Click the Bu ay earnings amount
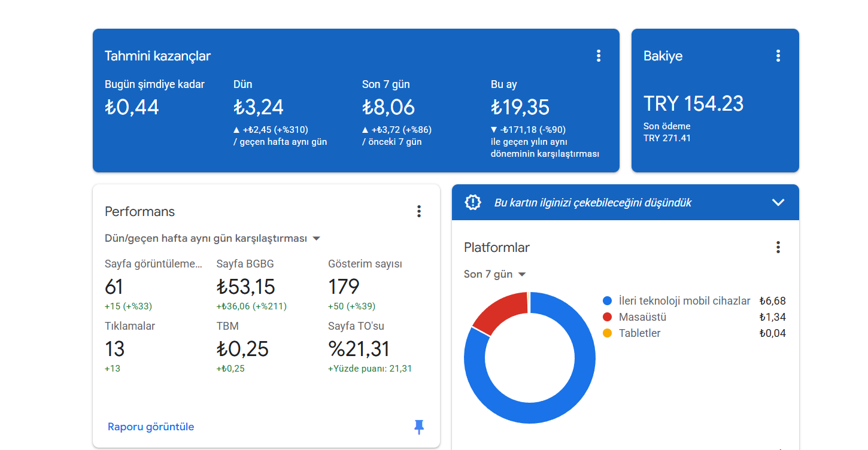The height and width of the screenshot is (450, 868). click(520, 107)
